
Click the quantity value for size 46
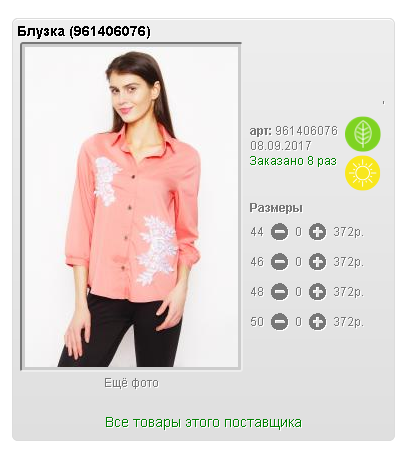tap(298, 262)
